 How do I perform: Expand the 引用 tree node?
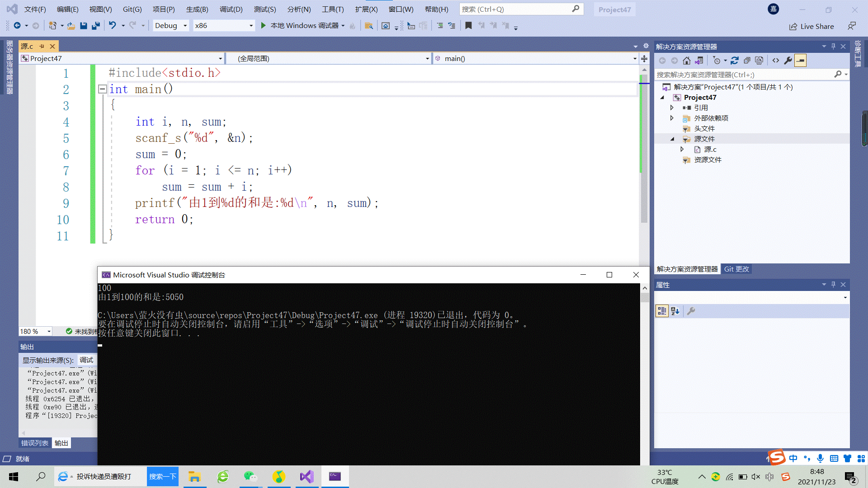[672, 108]
